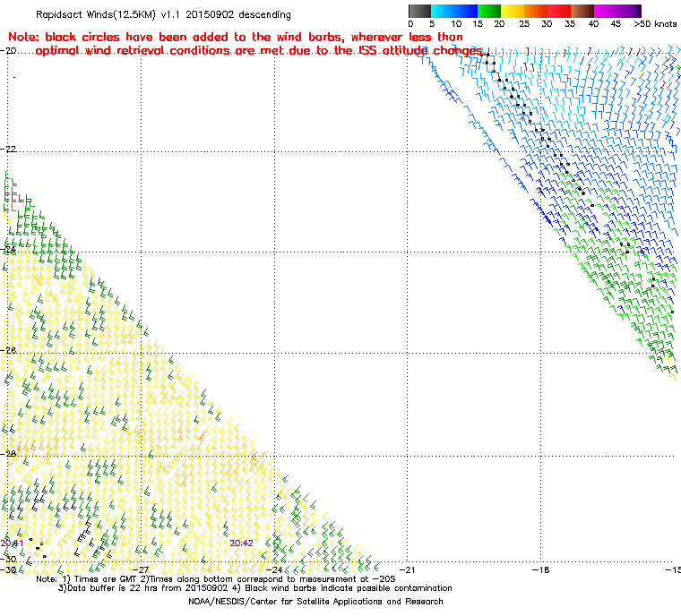Click the gray 0-5 knots color band
The image size is (681, 616).
pyautogui.click(x=419, y=11)
